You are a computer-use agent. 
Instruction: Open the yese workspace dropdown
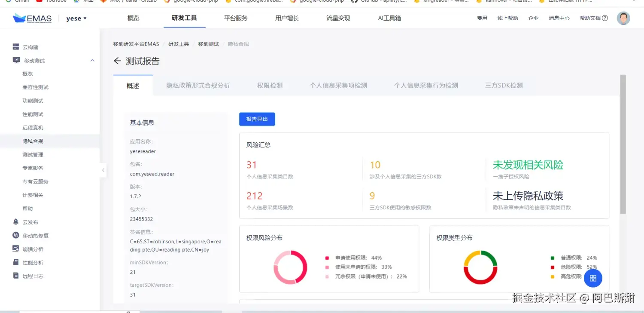tap(75, 18)
